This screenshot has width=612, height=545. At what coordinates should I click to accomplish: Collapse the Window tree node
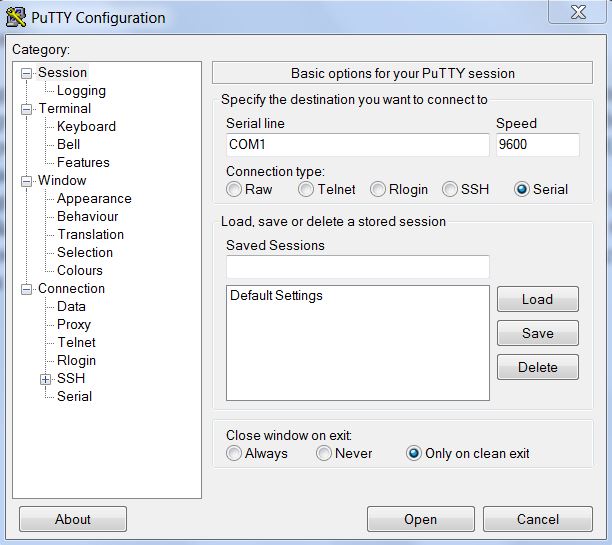[x=26, y=181]
